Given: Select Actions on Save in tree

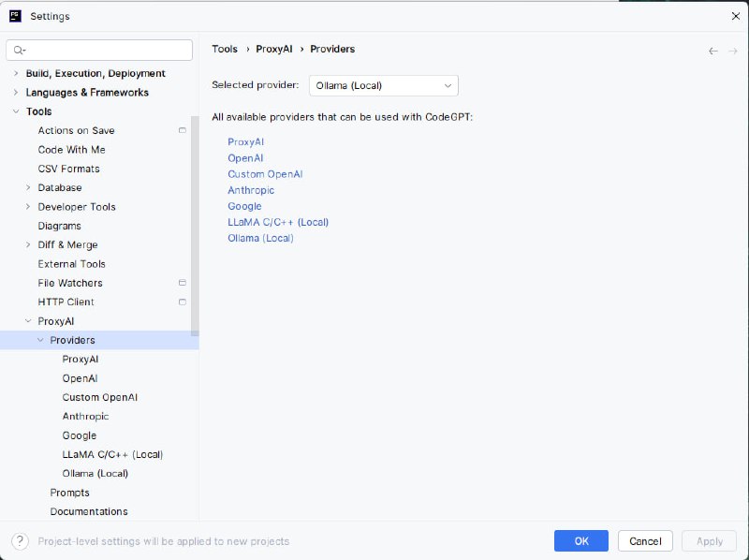Looking at the screenshot, I should (77, 130).
